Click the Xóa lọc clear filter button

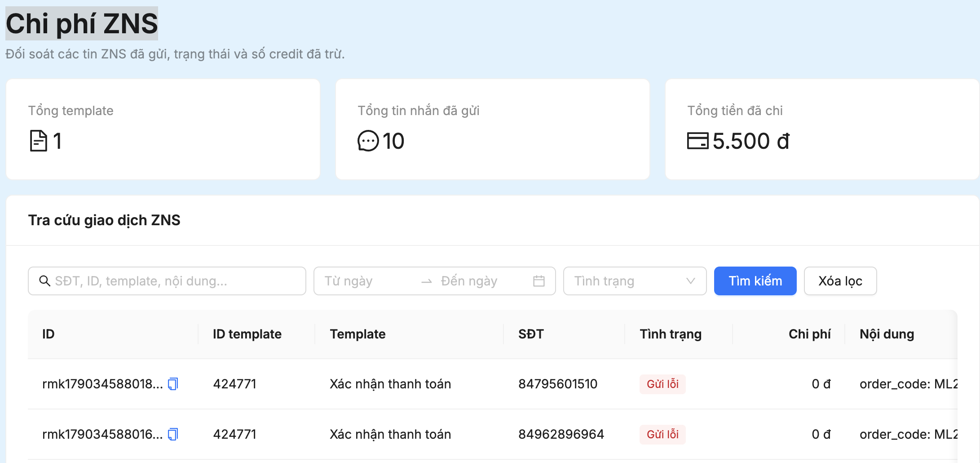840,281
